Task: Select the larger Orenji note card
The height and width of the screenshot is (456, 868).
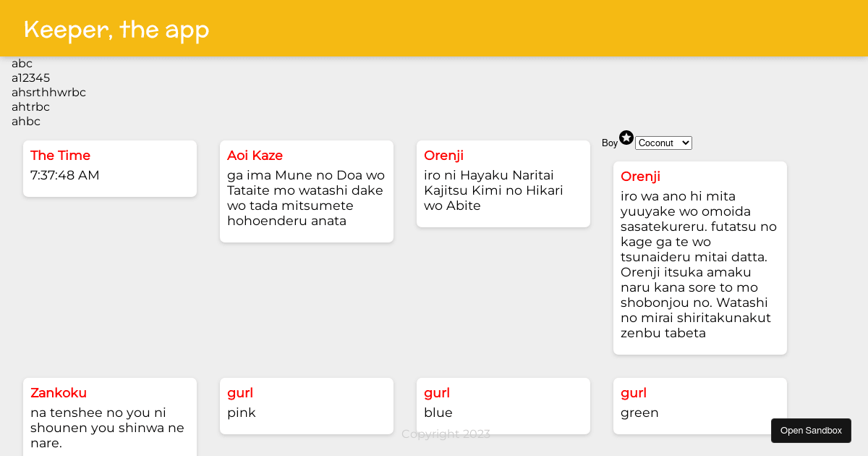Action: (x=699, y=257)
